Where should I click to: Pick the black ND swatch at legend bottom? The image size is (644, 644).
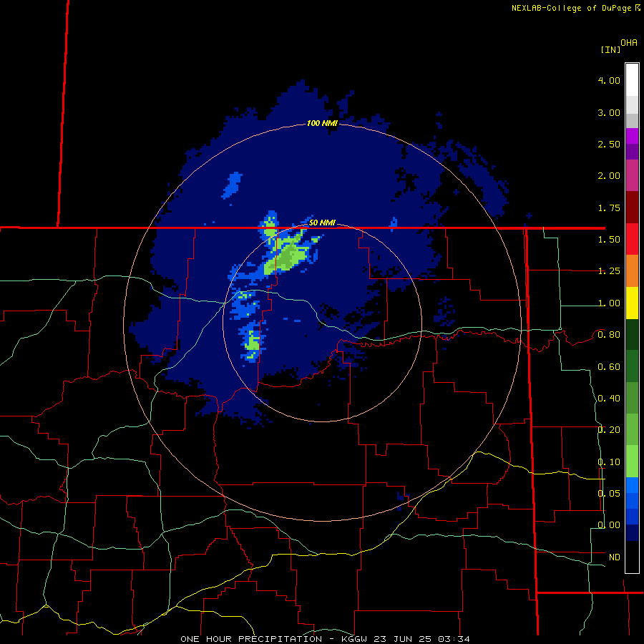pyautogui.click(x=632, y=557)
